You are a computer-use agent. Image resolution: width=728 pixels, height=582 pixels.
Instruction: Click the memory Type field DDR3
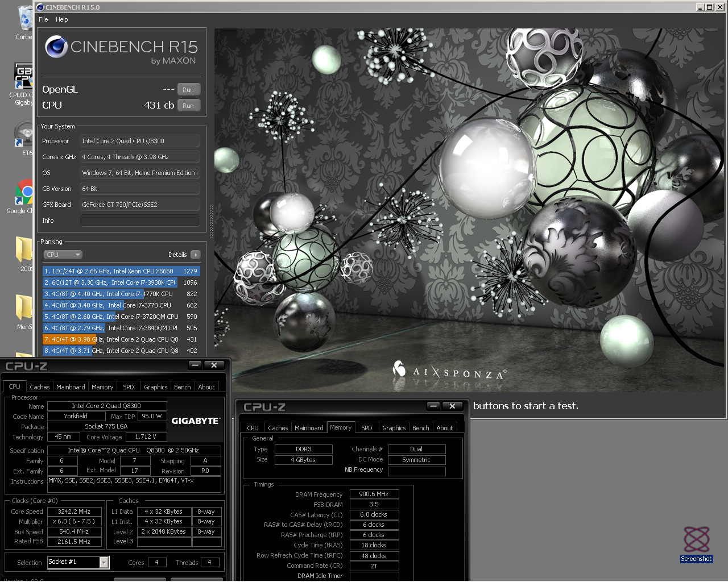pos(304,449)
